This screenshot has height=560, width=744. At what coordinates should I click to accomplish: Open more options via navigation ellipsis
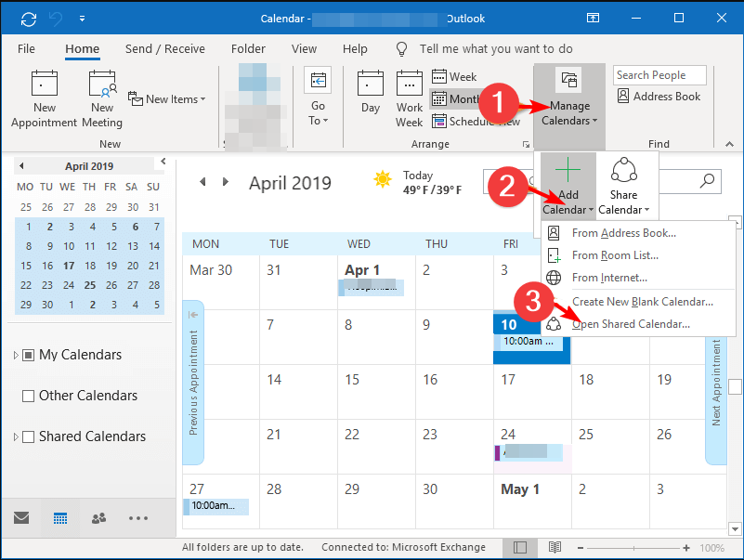coord(137,518)
